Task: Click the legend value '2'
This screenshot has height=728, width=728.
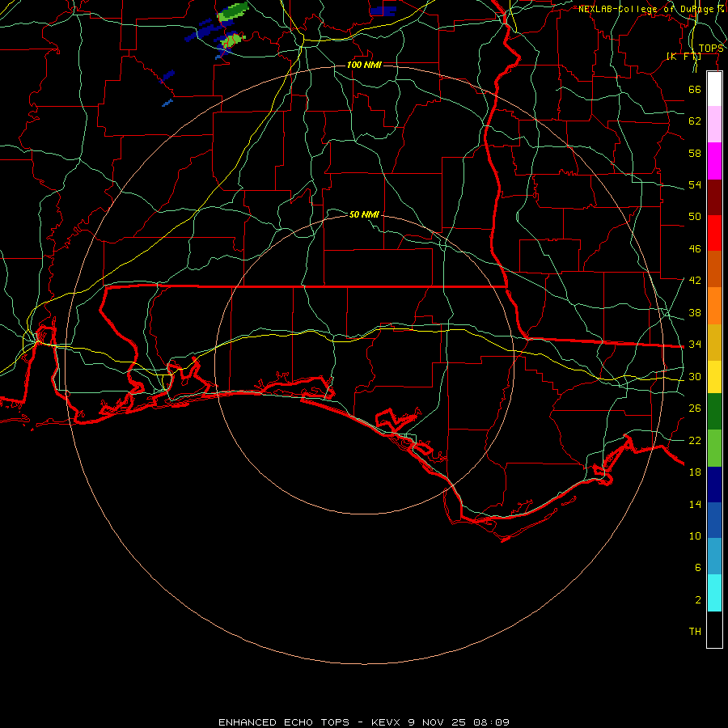Action: (698, 600)
